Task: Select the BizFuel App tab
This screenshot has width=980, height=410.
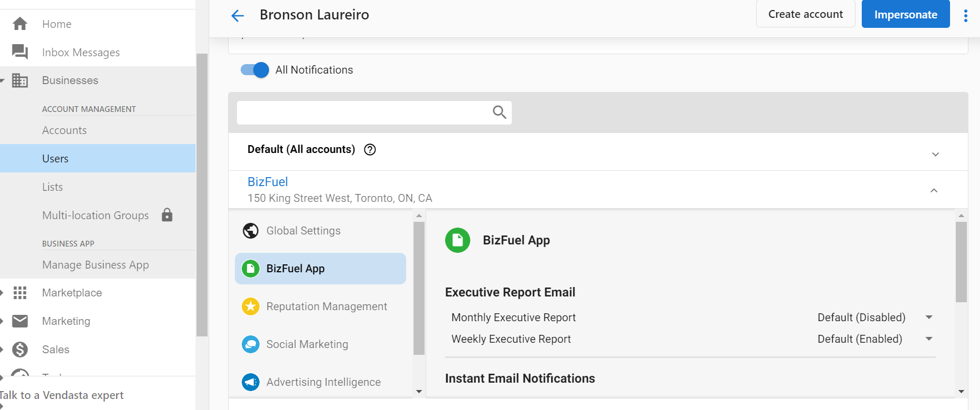Action: [x=321, y=269]
